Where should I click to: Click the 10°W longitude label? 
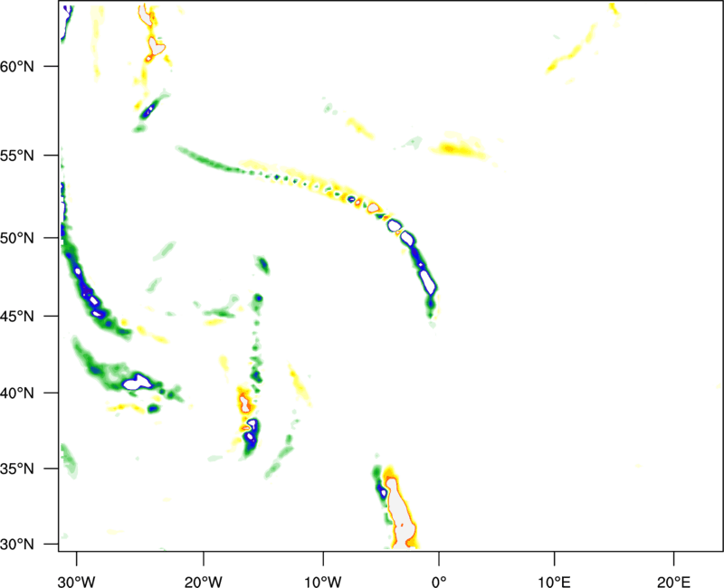[x=323, y=582]
